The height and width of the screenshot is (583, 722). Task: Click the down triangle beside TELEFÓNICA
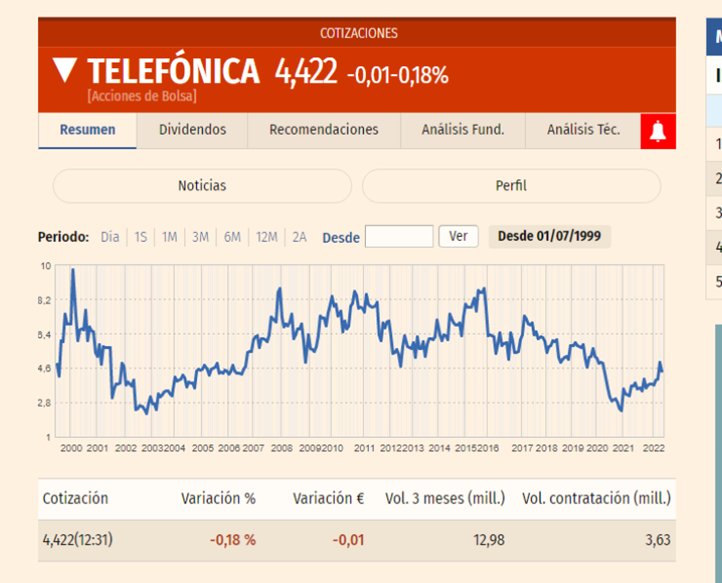point(65,71)
